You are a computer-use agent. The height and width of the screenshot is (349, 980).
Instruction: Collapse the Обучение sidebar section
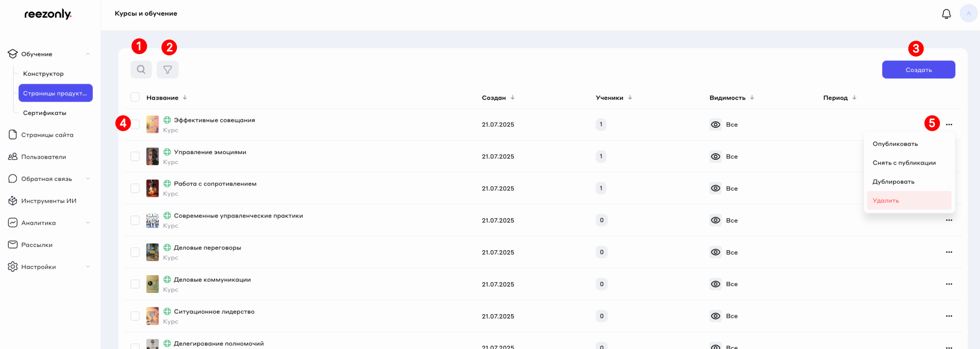click(88, 54)
